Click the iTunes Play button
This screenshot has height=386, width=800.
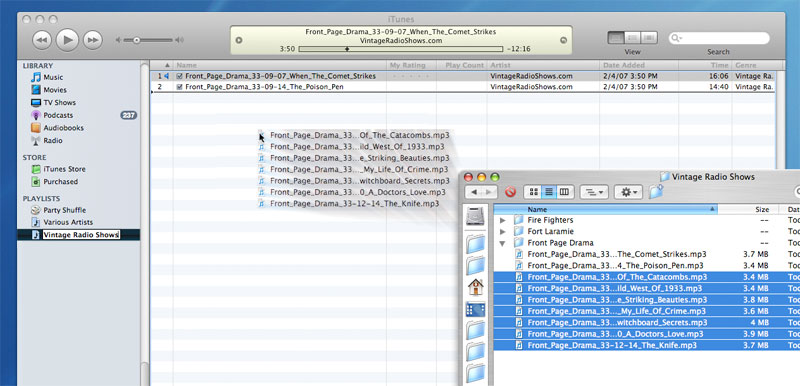click(67, 39)
